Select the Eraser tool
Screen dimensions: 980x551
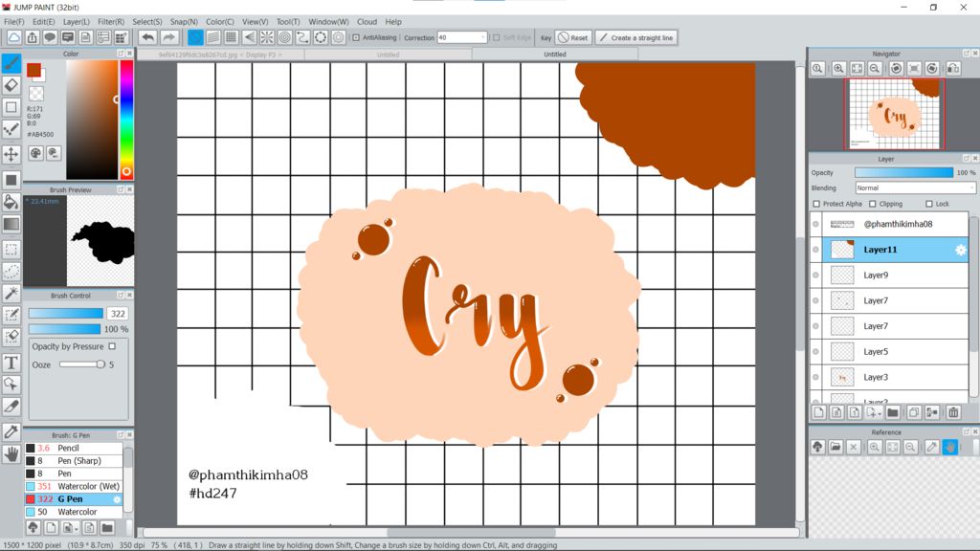11,84
